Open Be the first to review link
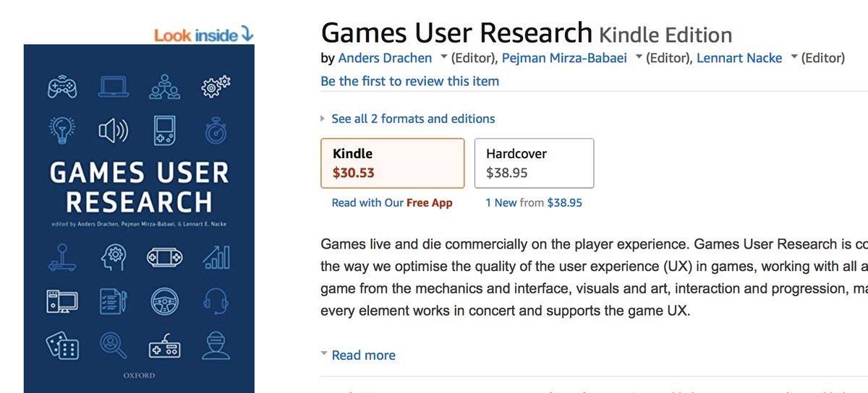868x393 pixels. point(410,81)
